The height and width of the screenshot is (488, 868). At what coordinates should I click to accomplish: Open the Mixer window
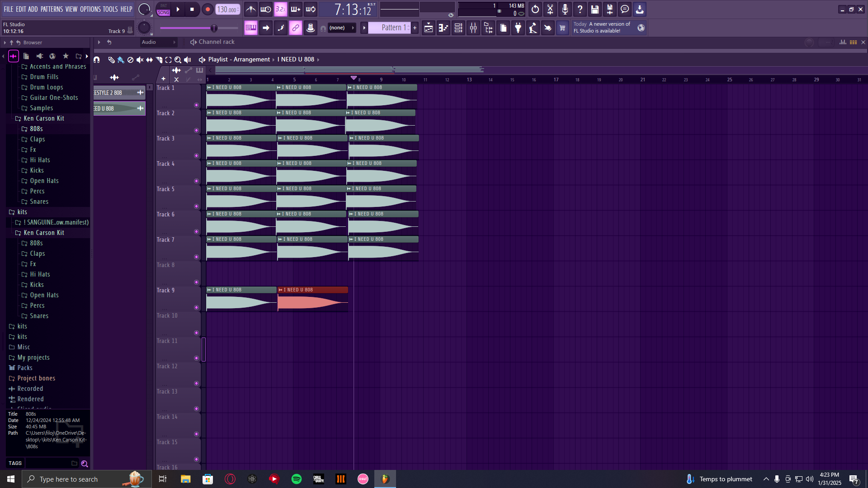pos(473,28)
